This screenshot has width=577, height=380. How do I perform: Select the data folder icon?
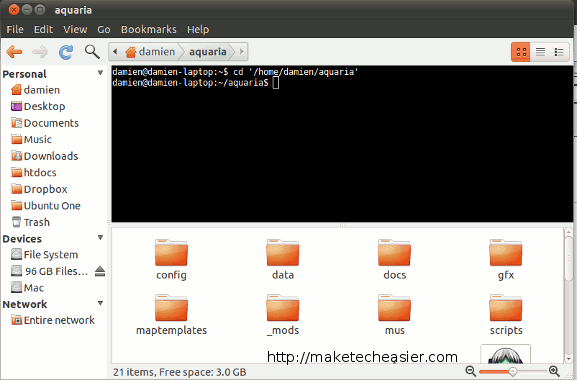pyautogui.click(x=283, y=253)
